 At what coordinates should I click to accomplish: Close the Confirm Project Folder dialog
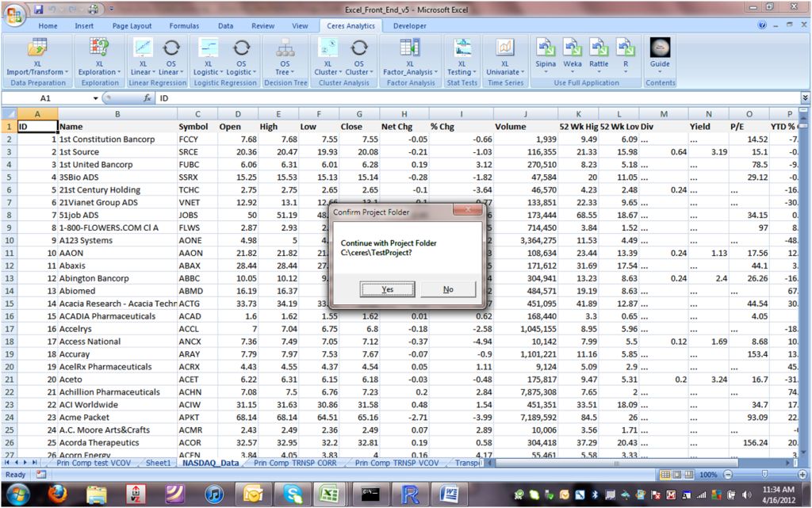(467, 209)
